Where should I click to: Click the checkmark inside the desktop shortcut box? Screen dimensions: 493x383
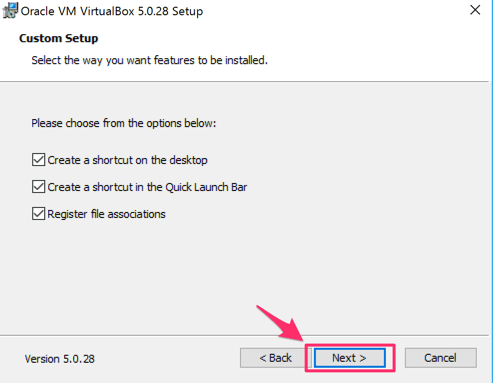(38, 160)
